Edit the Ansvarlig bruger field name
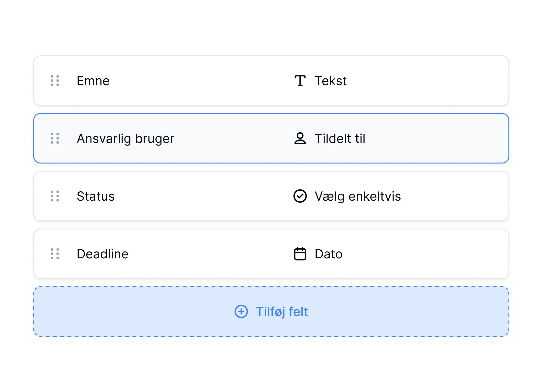 pos(125,139)
